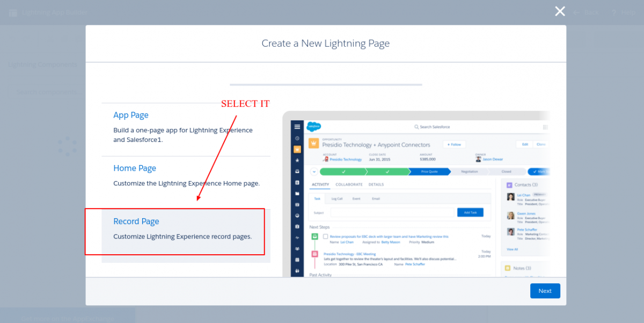Click the green task icon under Next Steps
Viewport: 644px width, 323px height.
[x=314, y=236]
